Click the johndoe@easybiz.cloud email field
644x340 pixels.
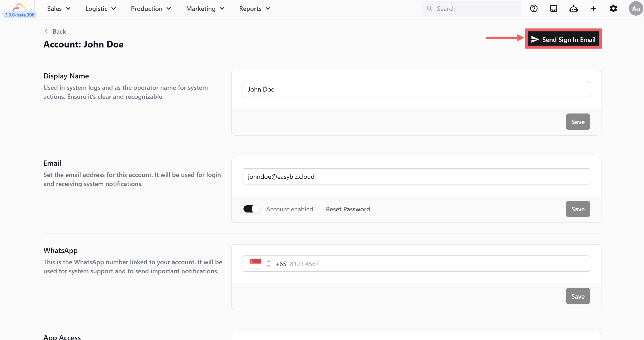[x=416, y=176]
